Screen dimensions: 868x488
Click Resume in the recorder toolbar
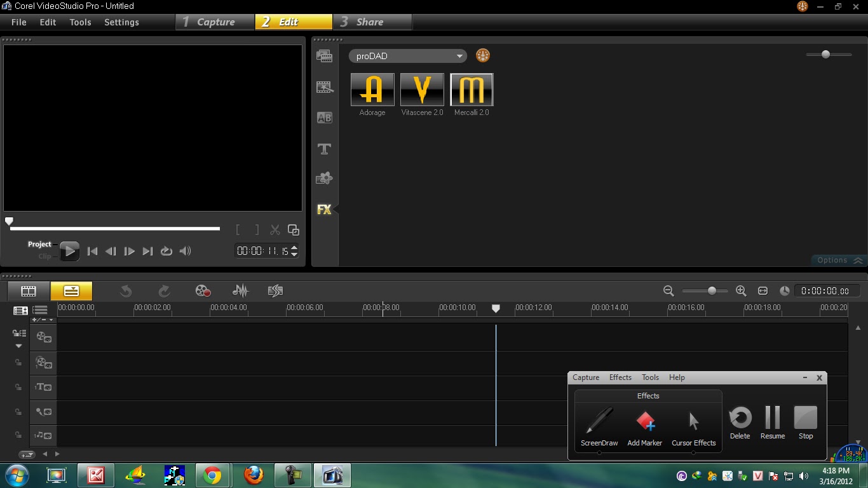pos(773,423)
